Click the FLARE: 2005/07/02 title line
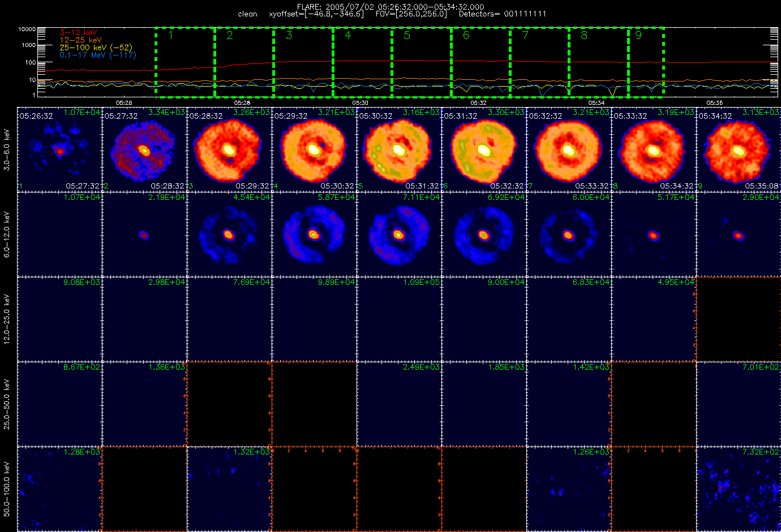Screen dimensions: 781x532 (x=390, y=7)
